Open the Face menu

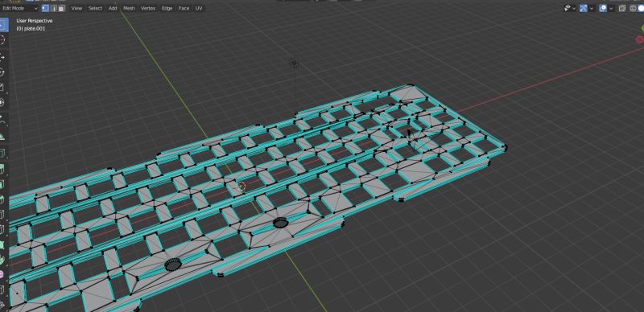click(184, 8)
